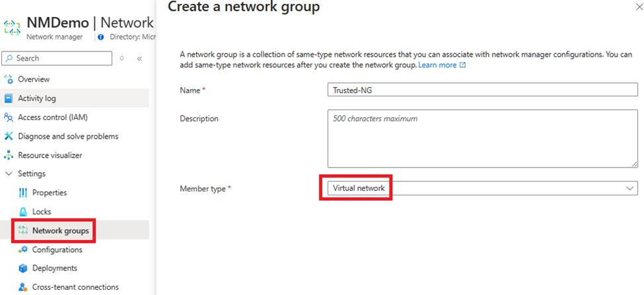This screenshot has width=644, height=295.
Task: Collapse the Settings section chevron
Action: click(9, 174)
